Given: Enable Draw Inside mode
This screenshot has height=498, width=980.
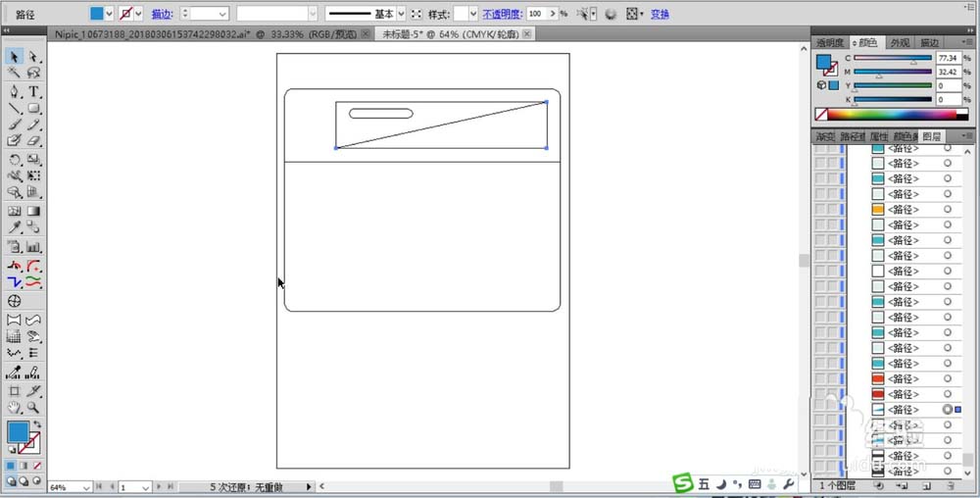Looking at the screenshot, I should point(37,481).
